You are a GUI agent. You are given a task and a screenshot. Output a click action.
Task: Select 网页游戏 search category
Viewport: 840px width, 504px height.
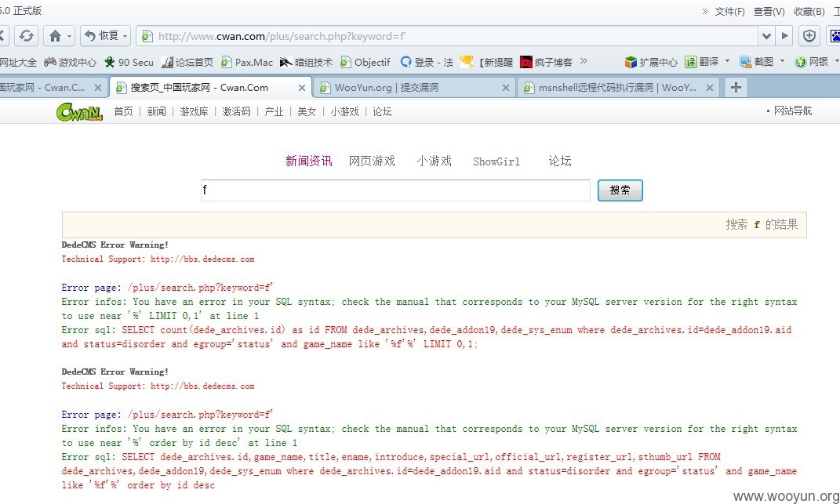point(372,161)
